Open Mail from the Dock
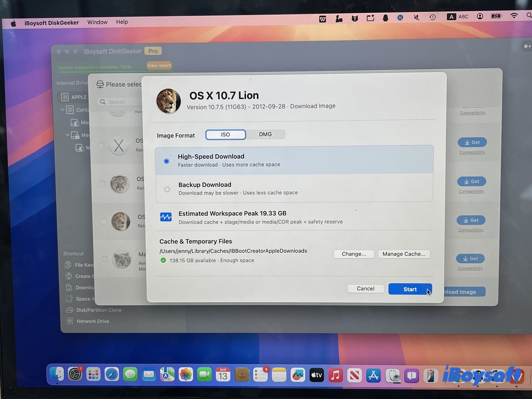The width and height of the screenshot is (532, 399). pyautogui.click(x=149, y=375)
